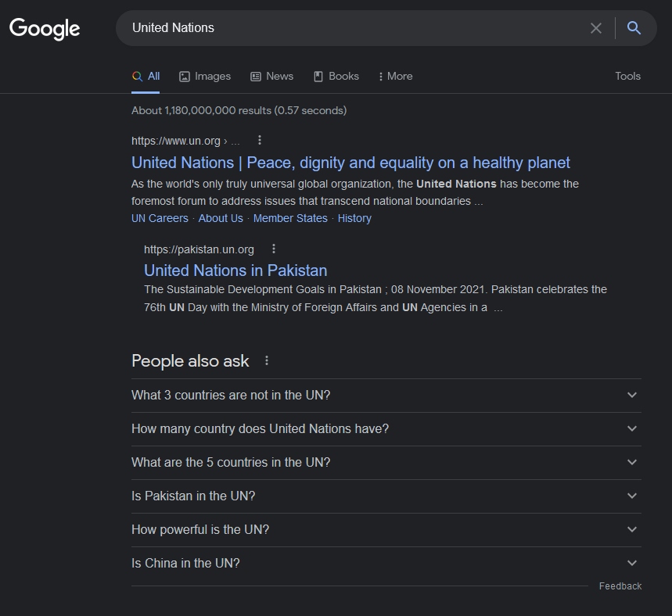Click the Google logo

[x=45, y=29]
